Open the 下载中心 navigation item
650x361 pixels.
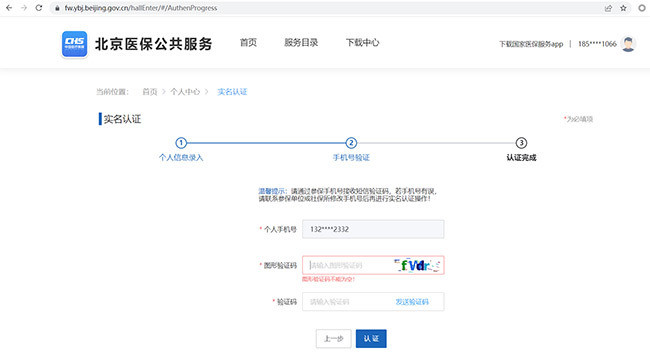click(x=362, y=43)
